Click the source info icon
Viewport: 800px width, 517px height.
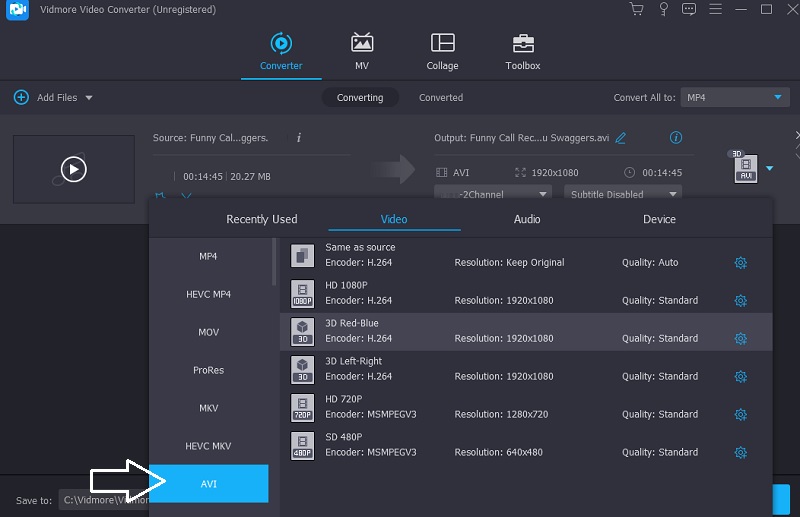[299, 137]
